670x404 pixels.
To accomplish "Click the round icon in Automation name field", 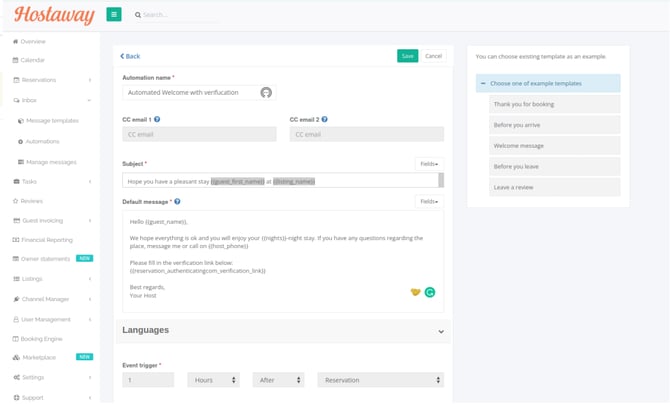I will 266,92.
